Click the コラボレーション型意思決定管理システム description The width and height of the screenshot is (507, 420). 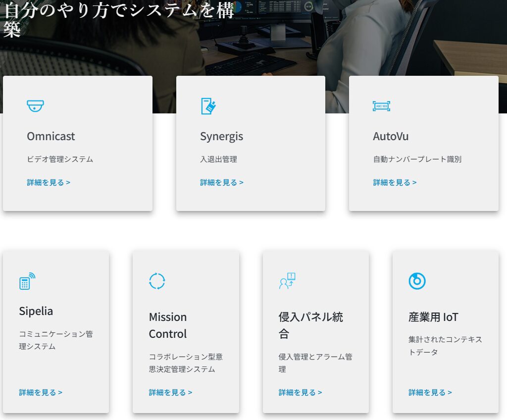click(186, 363)
